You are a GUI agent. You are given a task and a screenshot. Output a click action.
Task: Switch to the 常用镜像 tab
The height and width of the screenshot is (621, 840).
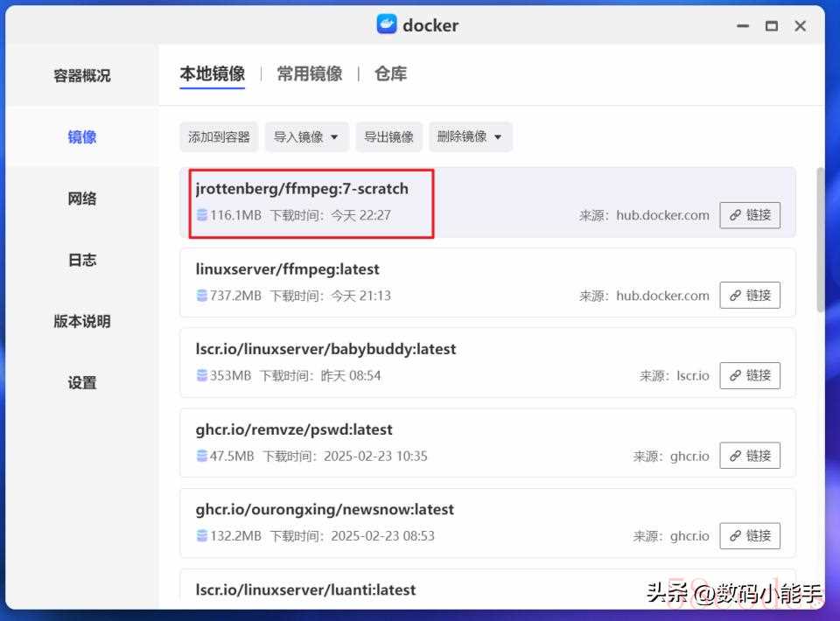coord(310,74)
